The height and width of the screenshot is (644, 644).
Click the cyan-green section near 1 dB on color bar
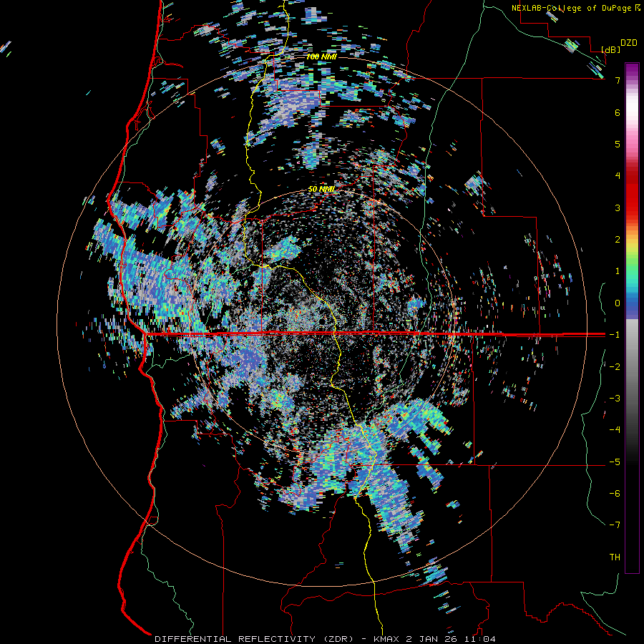(x=632, y=275)
